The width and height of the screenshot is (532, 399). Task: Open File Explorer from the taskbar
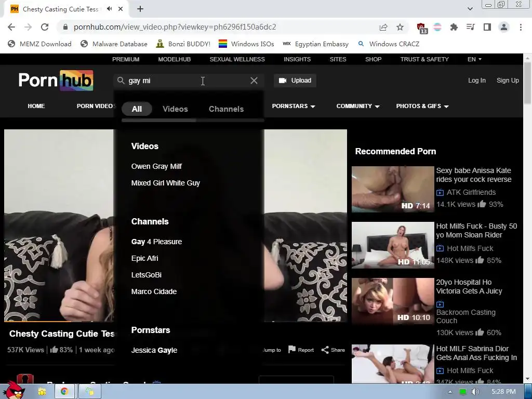click(42, 392)
